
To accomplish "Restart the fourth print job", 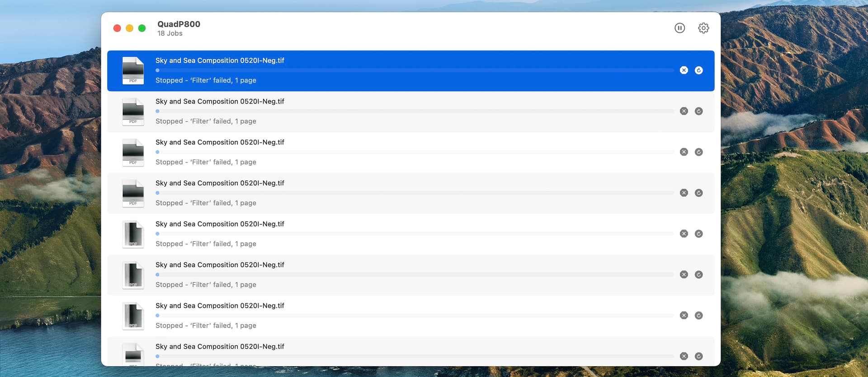I will [x=698, y=193].
